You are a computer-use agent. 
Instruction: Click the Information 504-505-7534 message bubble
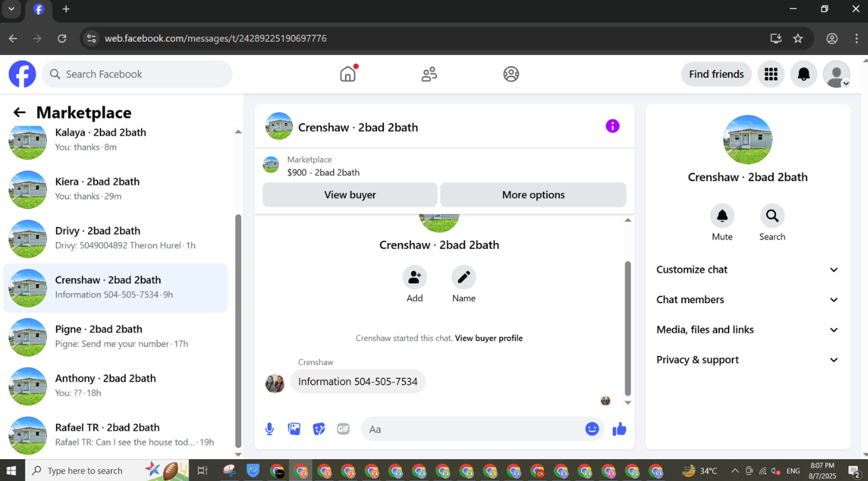click(x=358, y=382)
